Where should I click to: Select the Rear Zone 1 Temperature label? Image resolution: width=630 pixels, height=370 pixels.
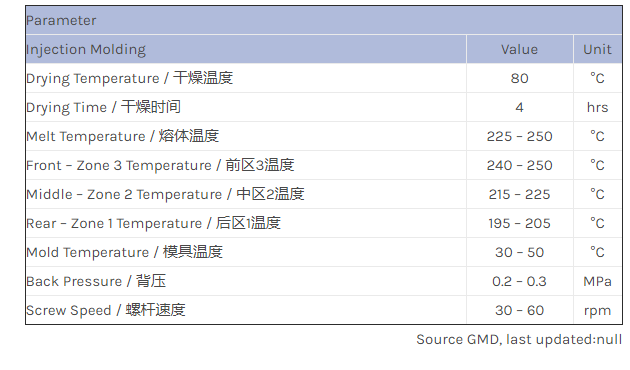pos(153,223)
